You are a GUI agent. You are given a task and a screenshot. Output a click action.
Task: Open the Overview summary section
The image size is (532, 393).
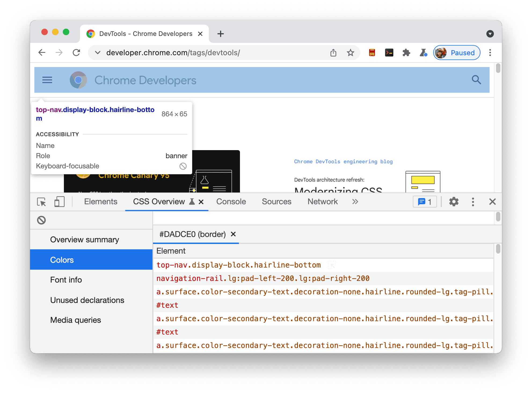[84, 239]
